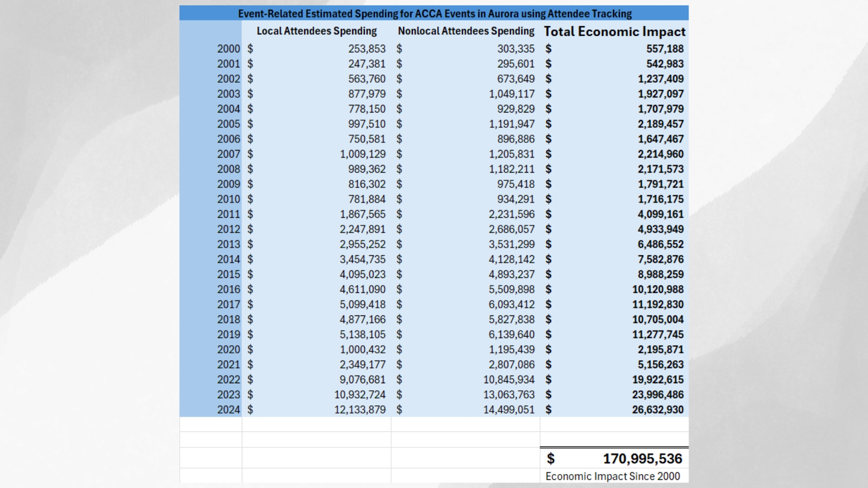Select the year 2013 row label

[228, 244]
